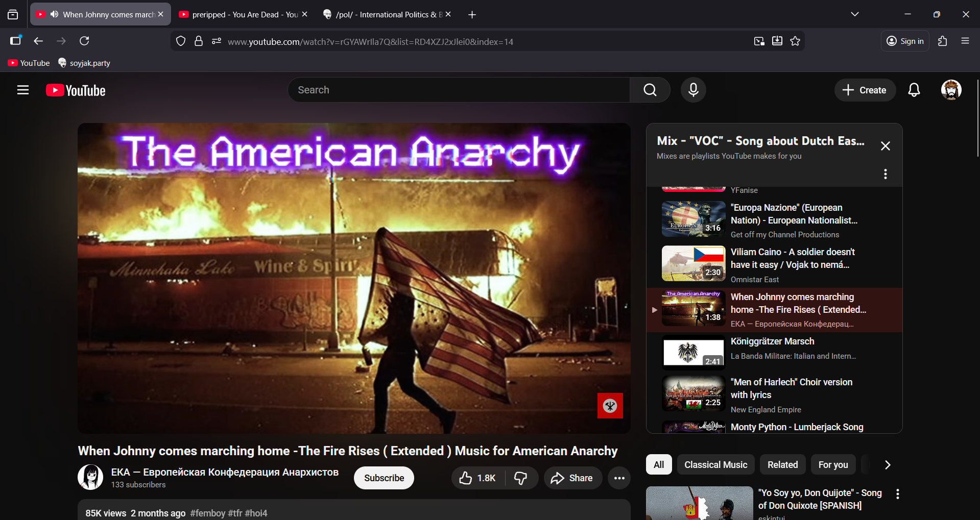Image resolution: width=980 pixels, height=520 pixels.
Task: Open browser extensions puzzle icon
Action: pyautogui.click(x=942, y=41)
